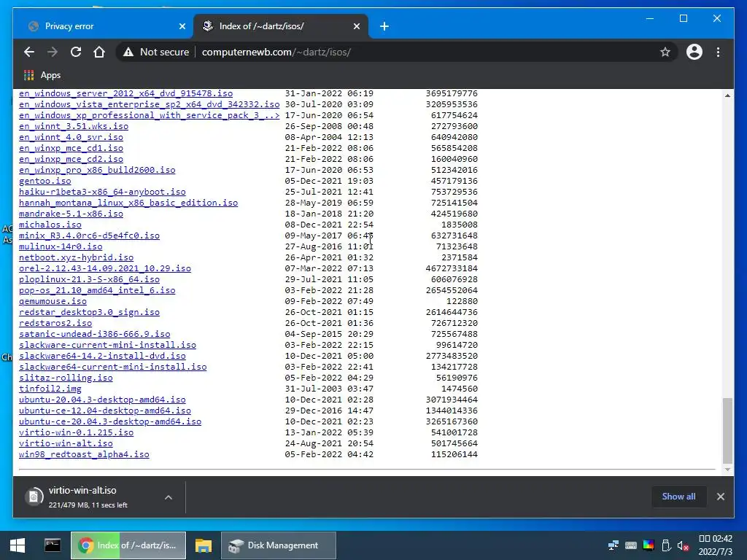Open the Chrome profile avatar menu
The image size is (747, 560).
pos(694,52)
